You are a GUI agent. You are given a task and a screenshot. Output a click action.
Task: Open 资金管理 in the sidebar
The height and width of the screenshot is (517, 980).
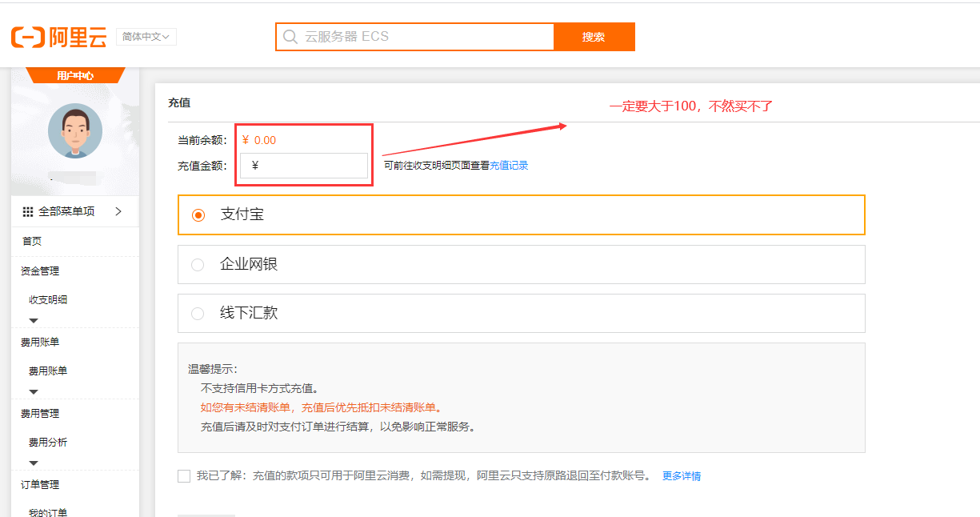pyautogui.click(x=40, y=271)
